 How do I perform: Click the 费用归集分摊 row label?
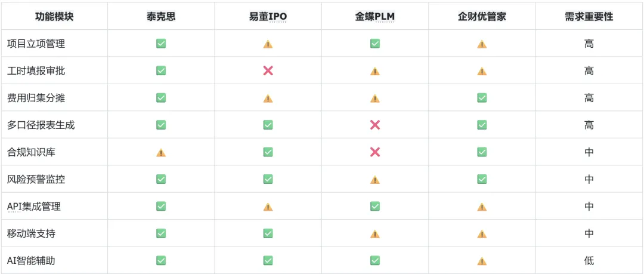click(36, 98)
